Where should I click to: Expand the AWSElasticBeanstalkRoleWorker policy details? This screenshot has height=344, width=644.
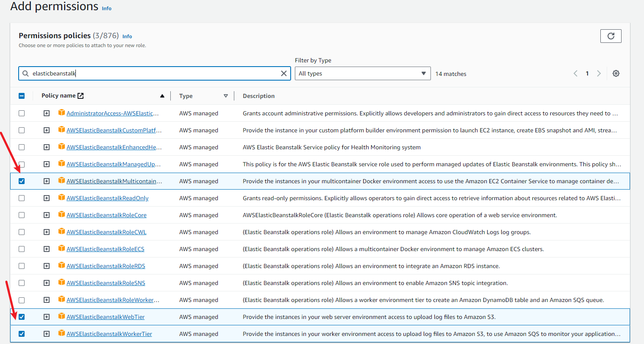(x=47, y=300)
